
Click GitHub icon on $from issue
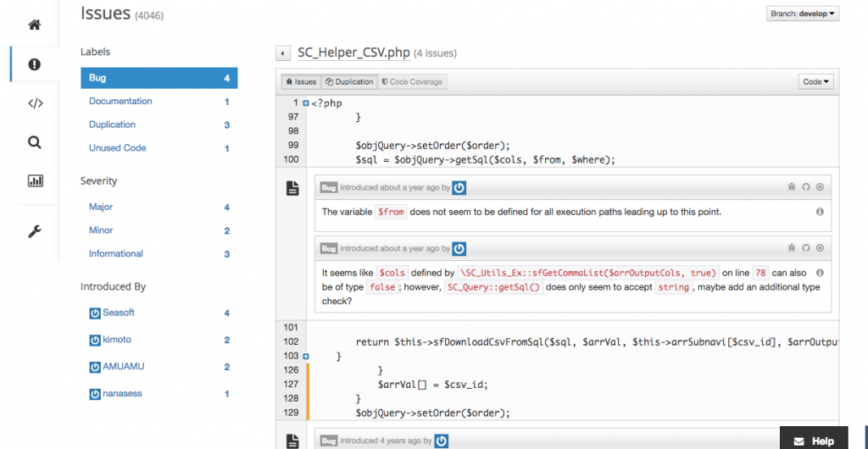(x=806, y=187)
